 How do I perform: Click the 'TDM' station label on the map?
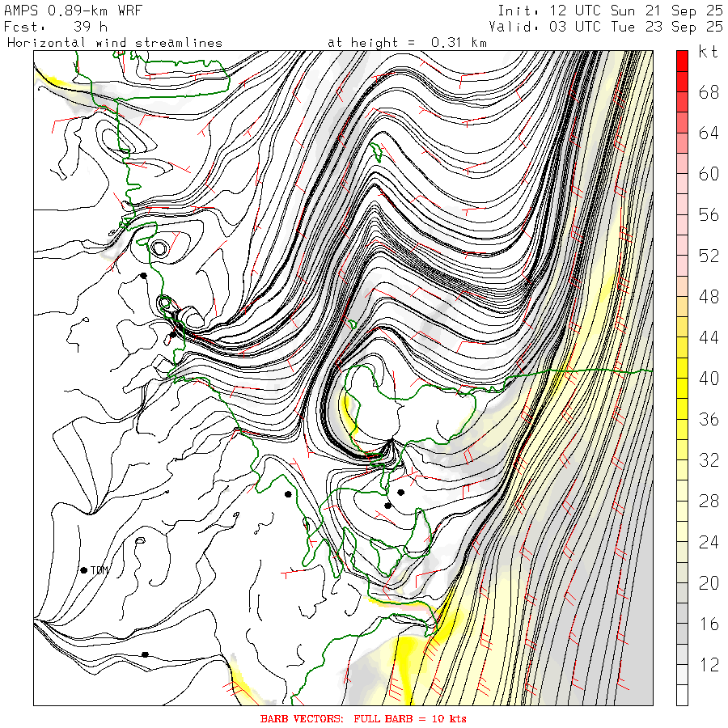(x=99, y=570)
